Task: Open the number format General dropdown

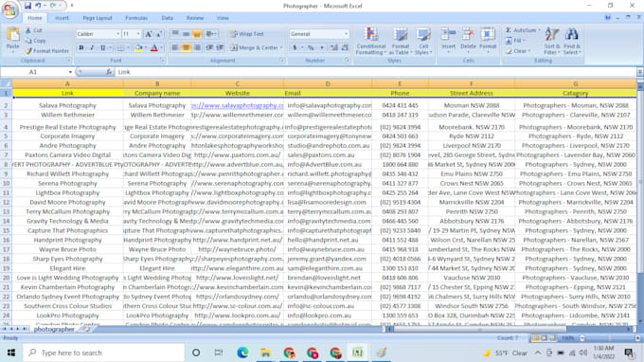Action: pyautogui.click(x=347, y=34)
